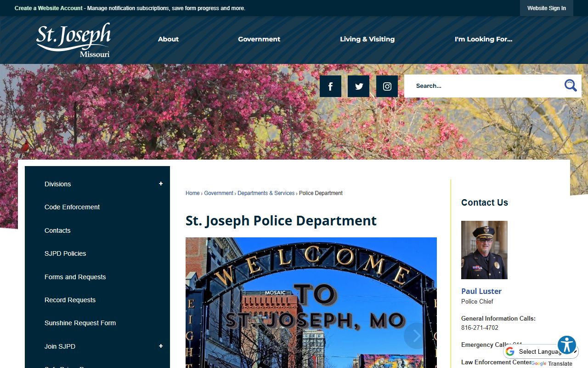Open the Facebook social icon

(330, 86)
